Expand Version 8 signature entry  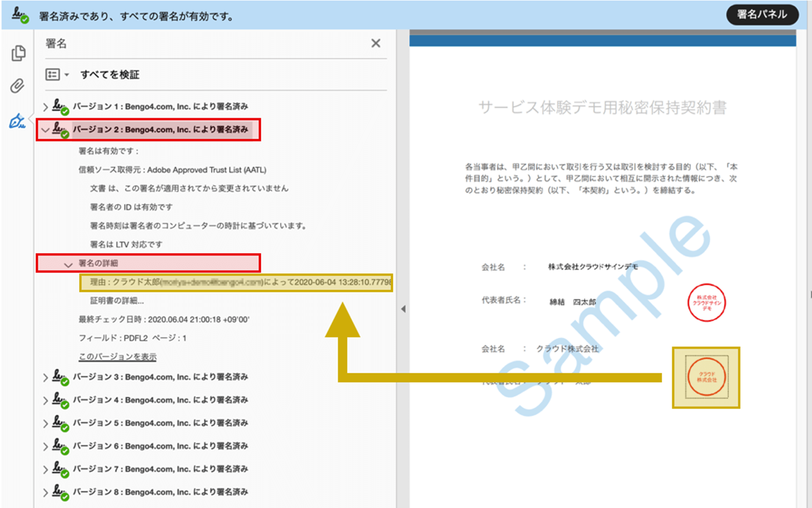point(45,492)
